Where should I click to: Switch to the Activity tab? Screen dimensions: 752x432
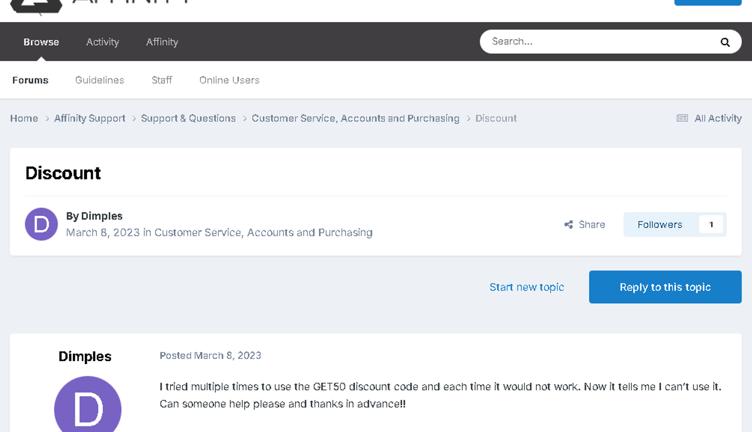click(102, 42)
